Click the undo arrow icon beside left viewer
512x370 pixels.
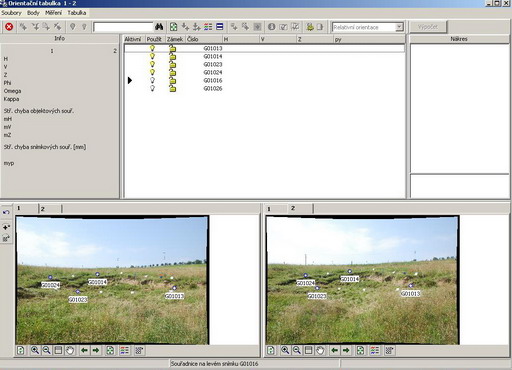(6, 212)
